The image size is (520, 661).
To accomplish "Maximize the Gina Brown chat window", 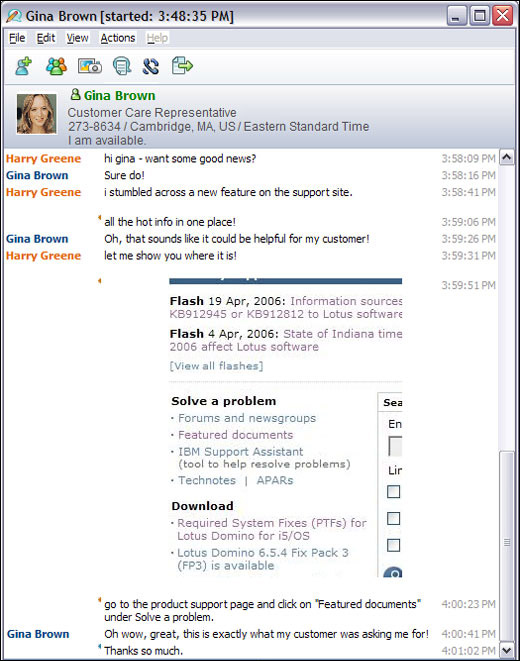I will coord(480,16).
